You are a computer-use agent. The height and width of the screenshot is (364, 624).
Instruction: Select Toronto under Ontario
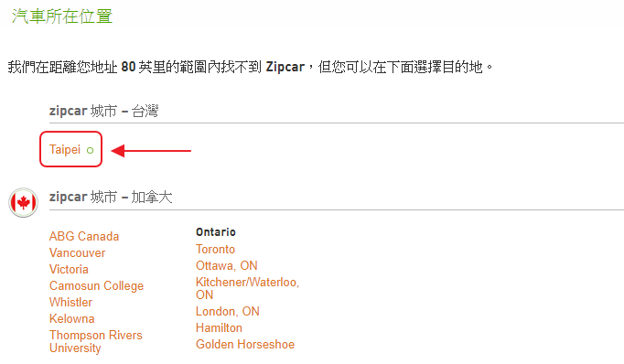click(x=215, y=250)
